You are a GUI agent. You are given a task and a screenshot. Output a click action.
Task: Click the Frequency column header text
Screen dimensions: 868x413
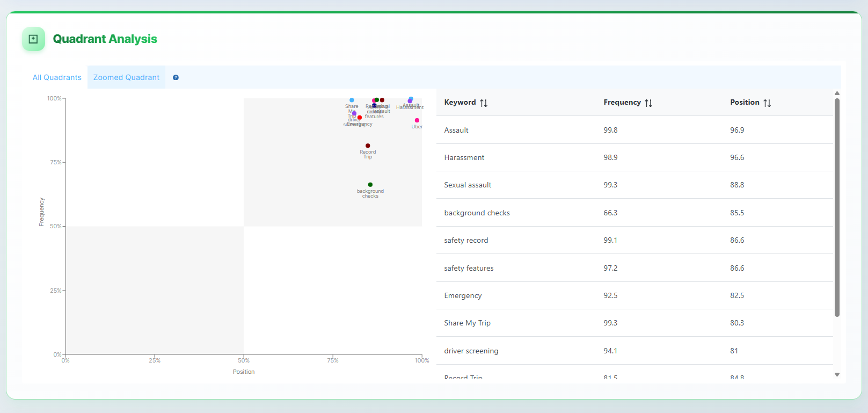[x=622, y=102]
